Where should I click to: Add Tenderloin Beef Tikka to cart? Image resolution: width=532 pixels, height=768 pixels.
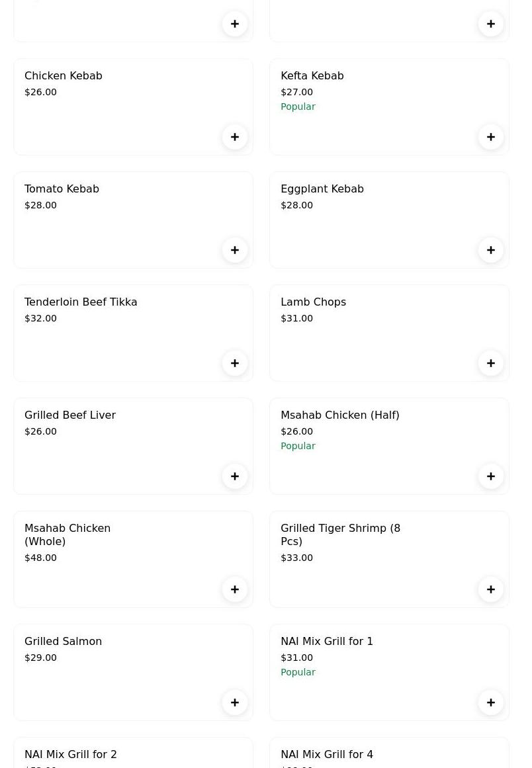click(x=235, y=363)
